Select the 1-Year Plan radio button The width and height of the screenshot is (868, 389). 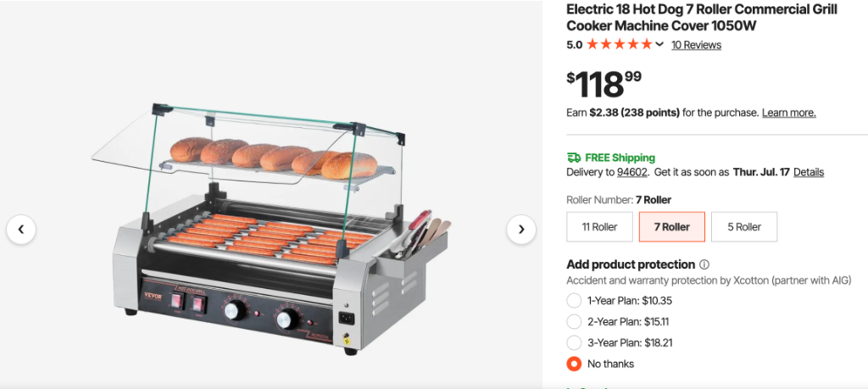point(574,301)
